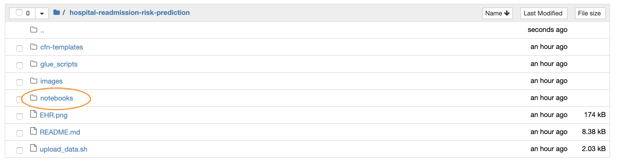
Task: Click the upload_data.sh file icon
Action: 33,148
